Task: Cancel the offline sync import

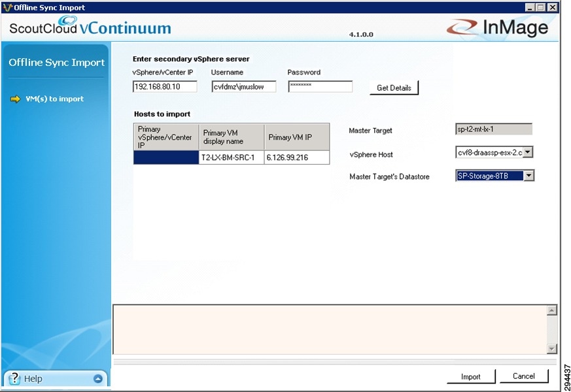Action: [524, 376]
